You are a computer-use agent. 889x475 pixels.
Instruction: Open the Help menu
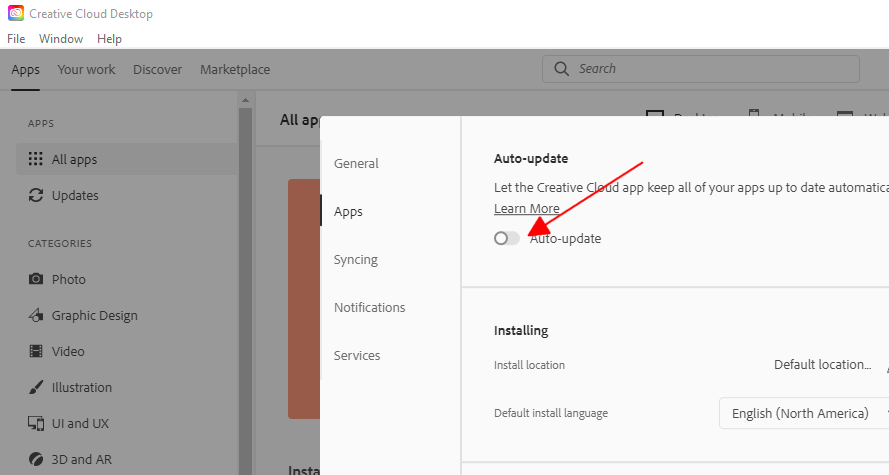click(x=109, y=39)
